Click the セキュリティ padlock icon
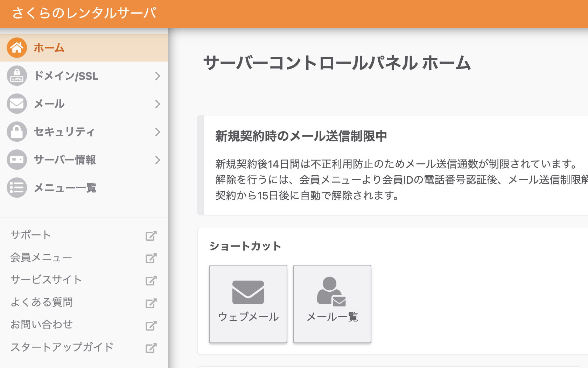 click(17, 132)
